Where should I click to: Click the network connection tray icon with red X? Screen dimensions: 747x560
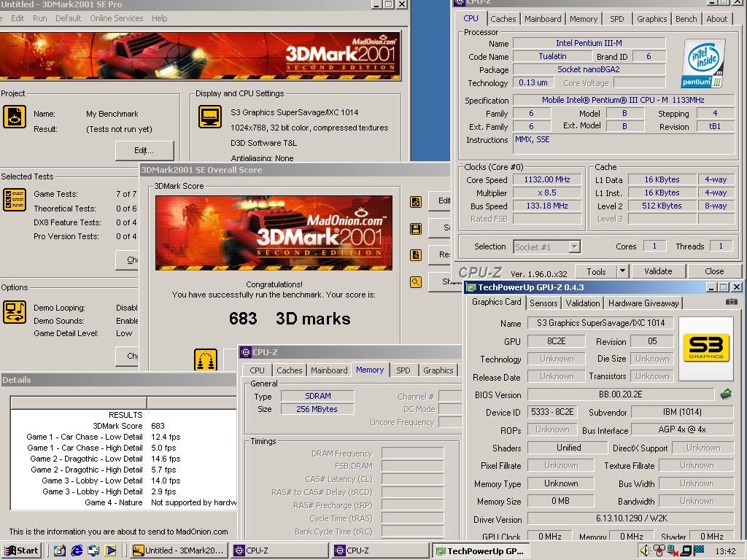(x=672, y=551)
